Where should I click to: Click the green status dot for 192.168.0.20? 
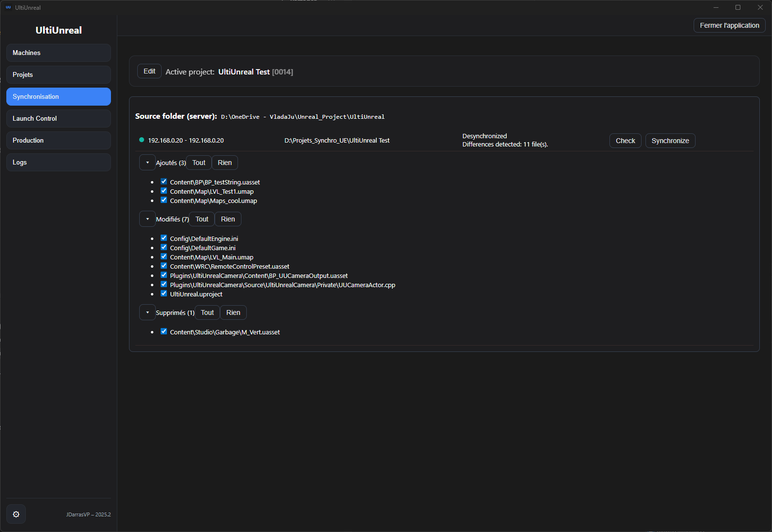(142, 140)
